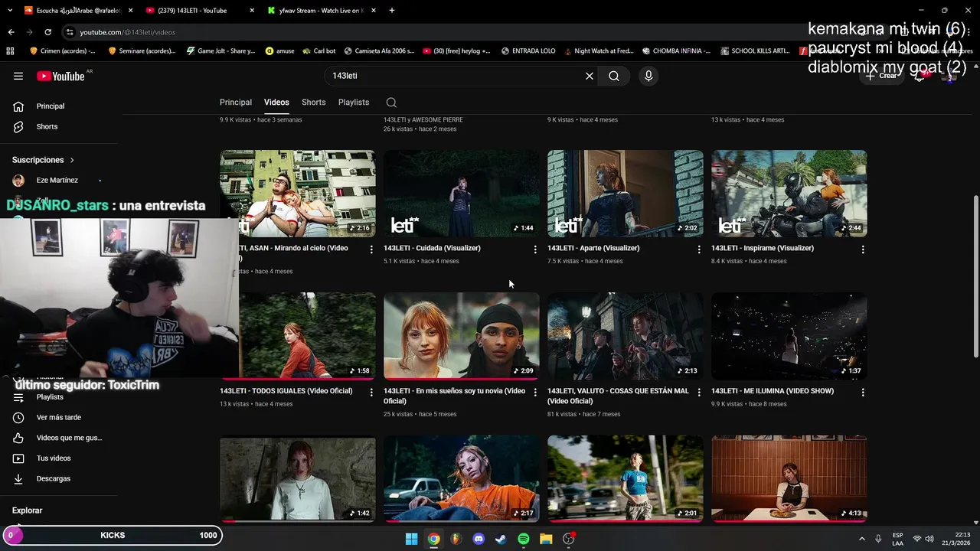Screen dimensions: 980x551
Task: Open the amuse bookmark
Action: 279,51
